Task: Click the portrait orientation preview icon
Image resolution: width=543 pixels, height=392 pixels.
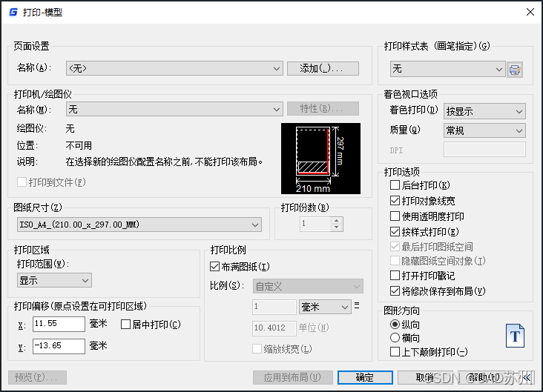Action: click(515, 336)
